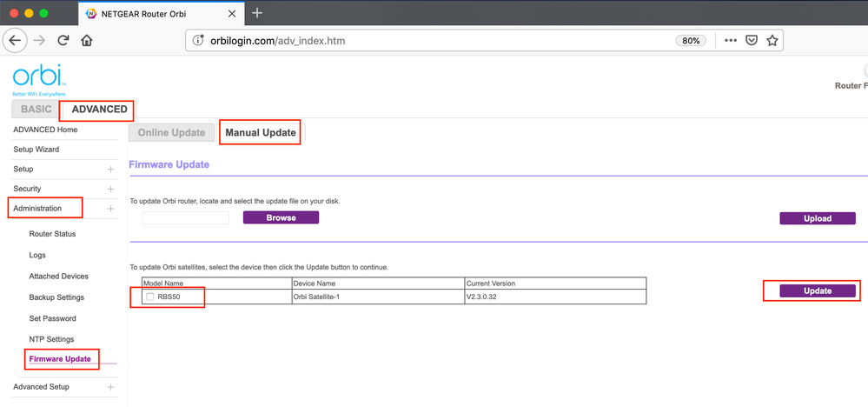Click the 80% zoom level indicator
The width and height of the screenshot is (868, 407).
690,41
